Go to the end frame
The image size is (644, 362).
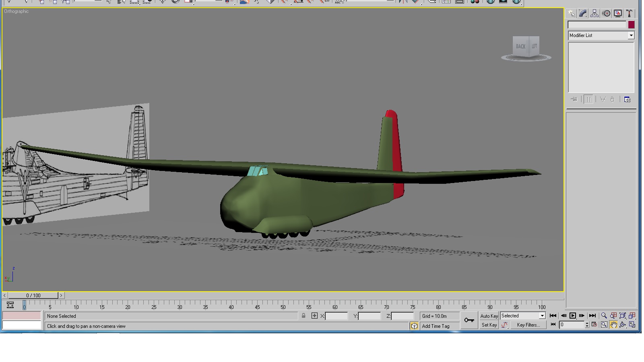tap(592, 316)
